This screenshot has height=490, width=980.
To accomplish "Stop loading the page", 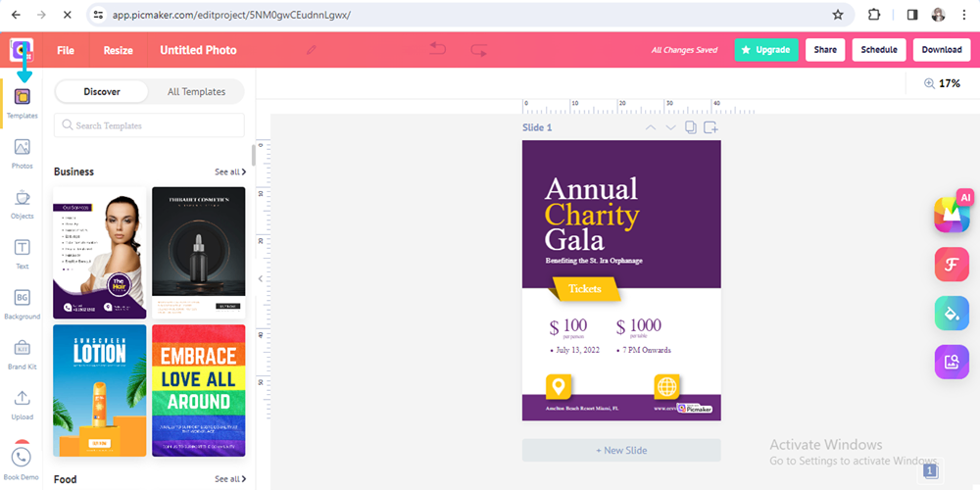I will coord(68,15).
